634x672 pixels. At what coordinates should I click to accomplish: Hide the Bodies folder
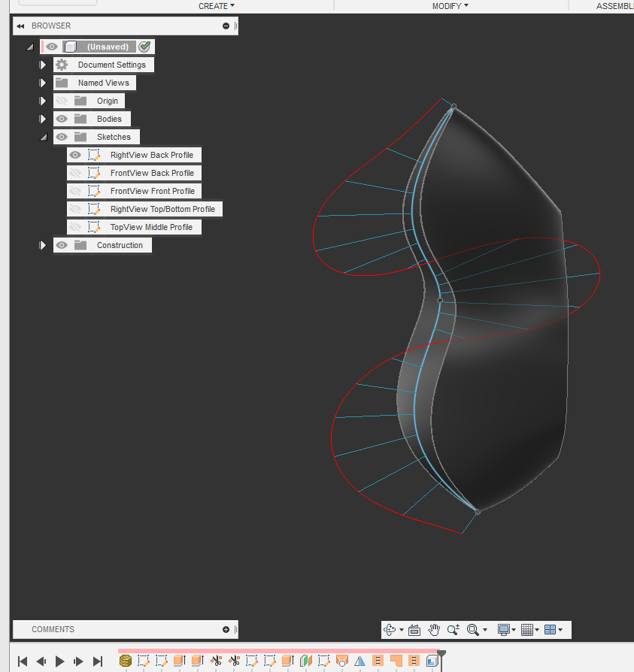pyautogui.click(x=62, y=120)
